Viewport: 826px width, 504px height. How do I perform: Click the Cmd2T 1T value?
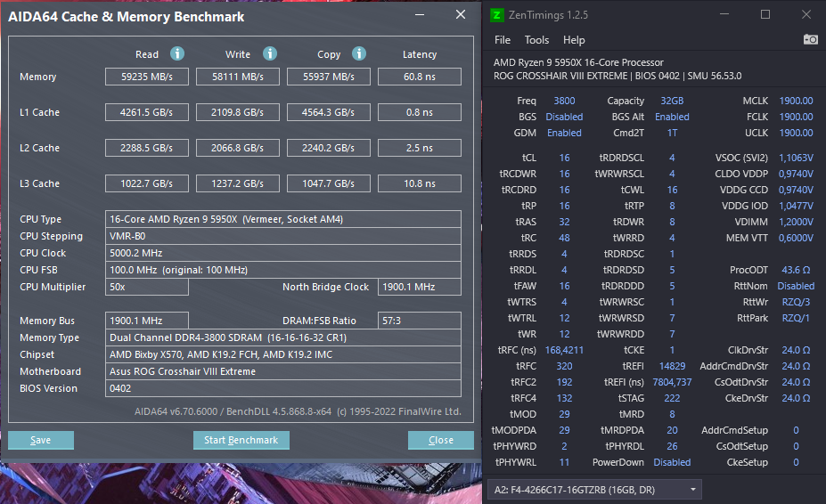tap(672, 133)
